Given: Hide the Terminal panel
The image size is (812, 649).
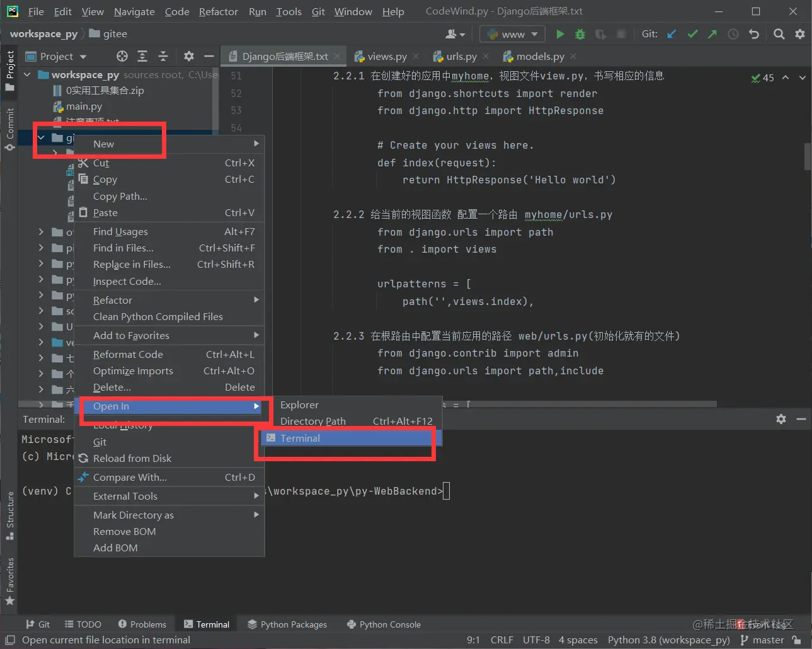Looking at the screenshot, I should [801, 419].
